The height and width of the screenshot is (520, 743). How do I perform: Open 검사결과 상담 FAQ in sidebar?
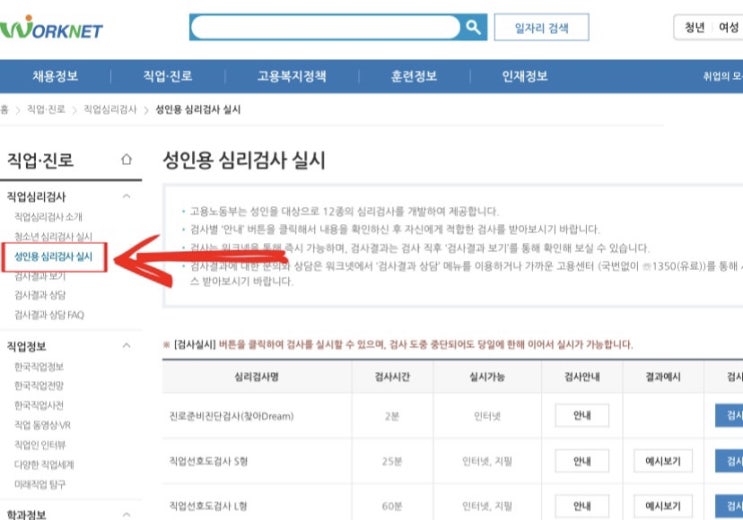tap(49, 315)
